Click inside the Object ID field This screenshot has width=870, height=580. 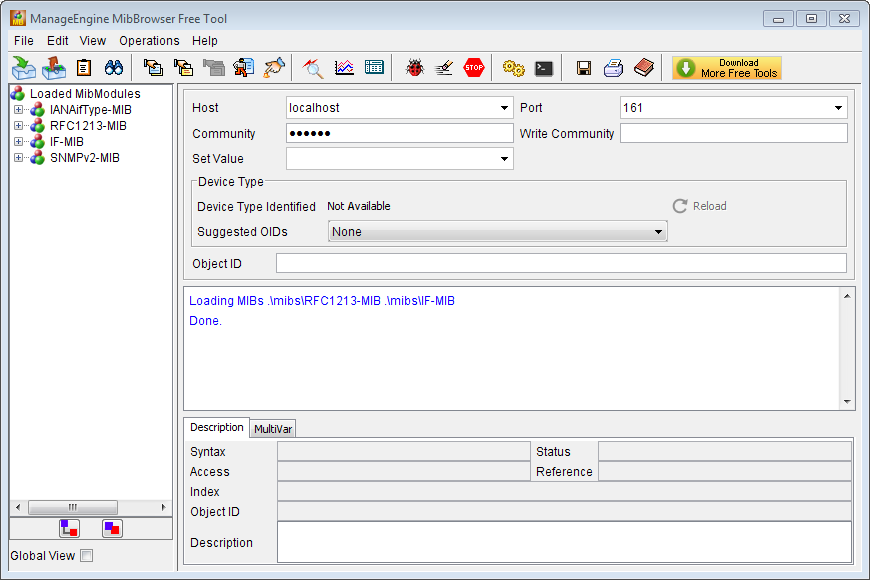coord(560,262)
